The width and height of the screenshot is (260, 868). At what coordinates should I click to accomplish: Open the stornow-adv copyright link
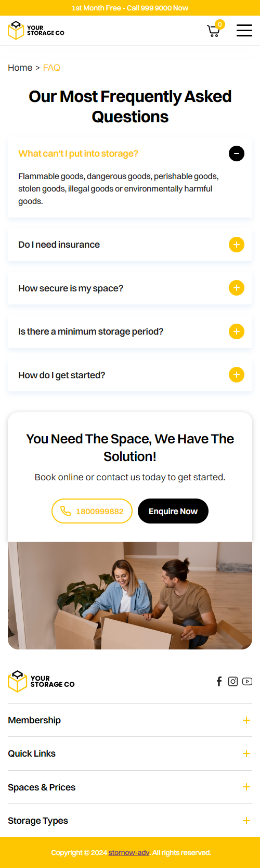tap(129, 852)
